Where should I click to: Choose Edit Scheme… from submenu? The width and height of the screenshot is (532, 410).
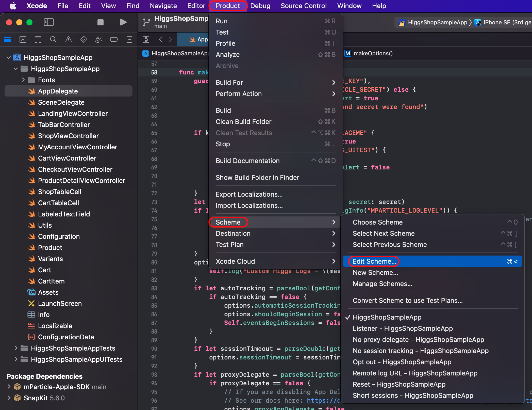click(x=433, y=261)
